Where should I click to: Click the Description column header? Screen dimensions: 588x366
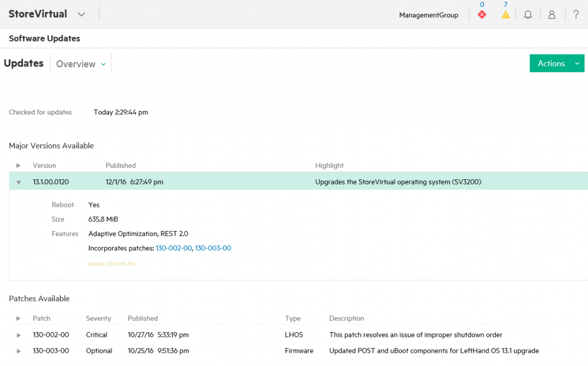[x=346, y=318]
